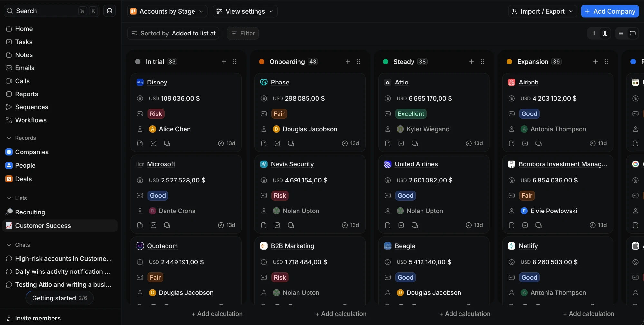Open the Import / Export dropdown
Viewport: 644px width, 325px height.
coord(543,11)
